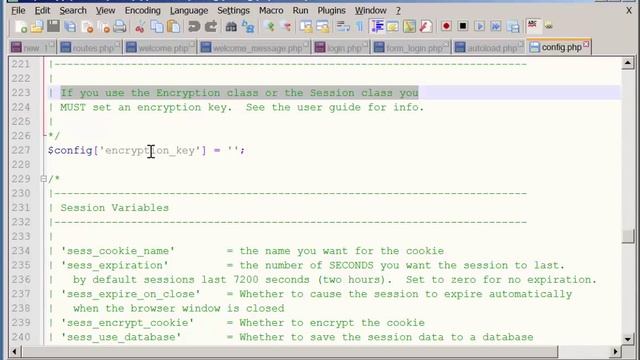Image resolution: width=640 pixels, height=360 pixels.
Task: Click line number 227 in margin
Action: coord(21,150)
